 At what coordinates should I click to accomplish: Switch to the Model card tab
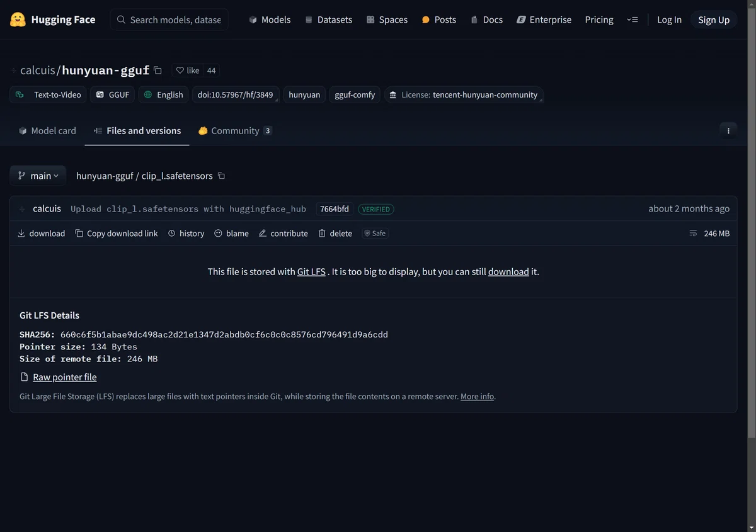coord(47,130)
